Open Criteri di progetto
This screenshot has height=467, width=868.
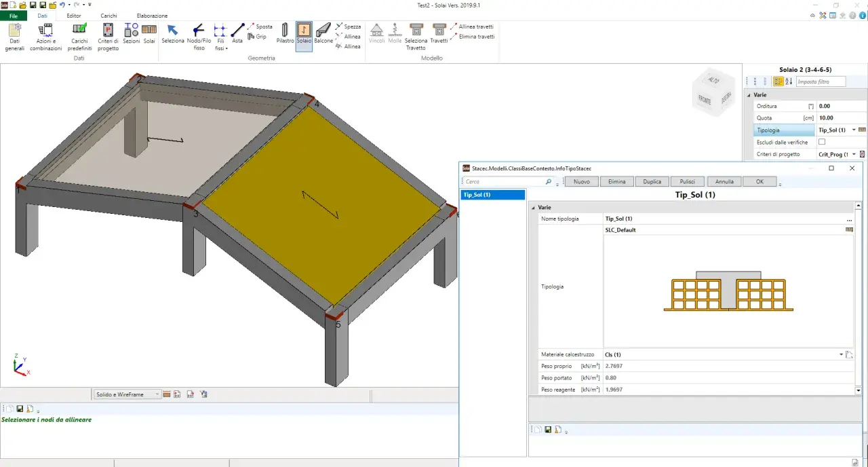tap(108, 37)
